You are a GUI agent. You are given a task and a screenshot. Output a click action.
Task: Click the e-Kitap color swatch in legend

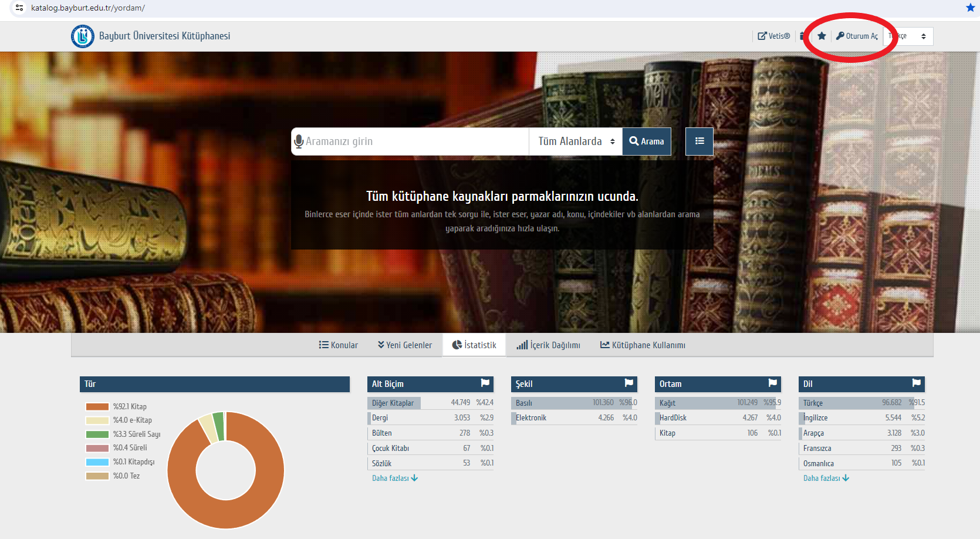pyautogui.click(x=97, y=420)
